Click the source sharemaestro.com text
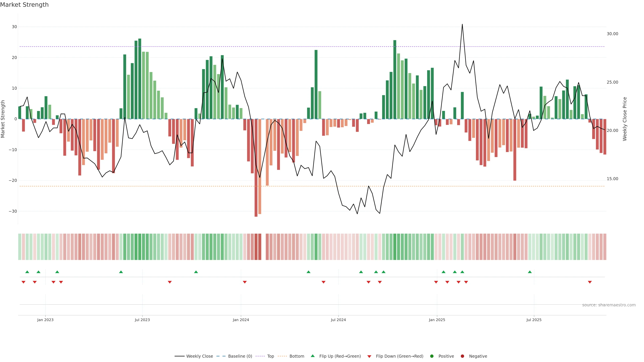This screenshot has height=362, width=644. tap(609, 305)
